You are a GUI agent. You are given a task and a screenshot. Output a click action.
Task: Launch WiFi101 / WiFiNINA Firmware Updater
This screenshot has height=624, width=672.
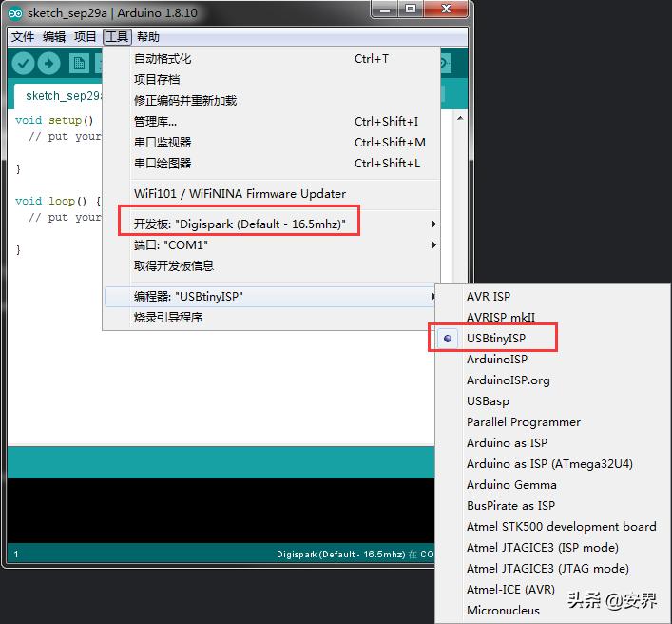click(272, 194)
